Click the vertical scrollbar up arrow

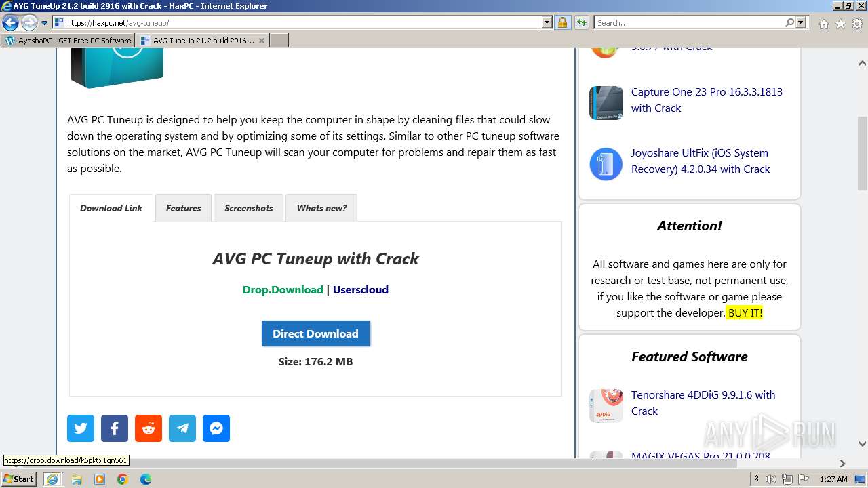pos(862,63)
